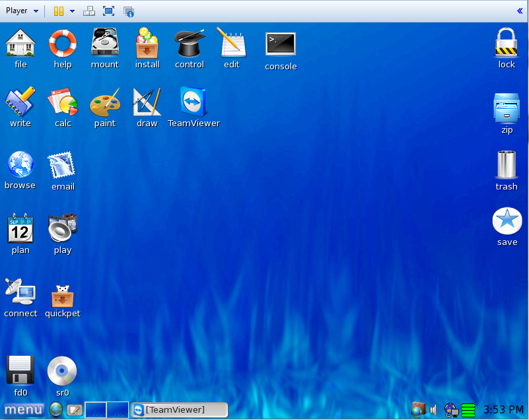Switch to the second virtual desktop in pager

(118, 410)
